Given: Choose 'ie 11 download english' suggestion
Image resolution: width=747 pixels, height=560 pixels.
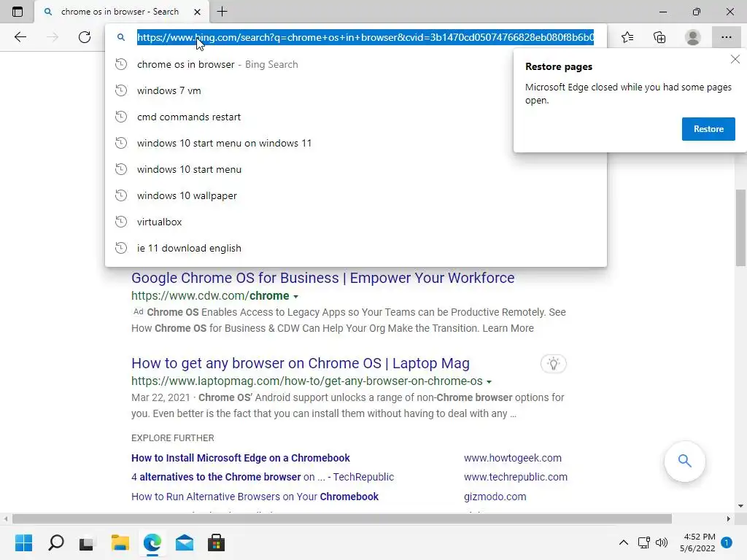Looking at the screenshot, I should [356, 248].
